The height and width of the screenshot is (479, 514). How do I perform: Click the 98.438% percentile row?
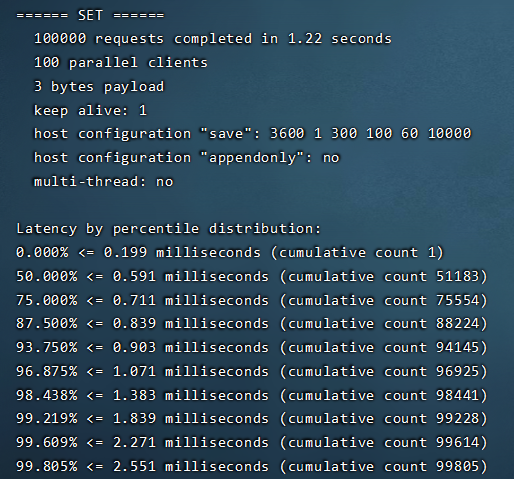tap(252, 395)
